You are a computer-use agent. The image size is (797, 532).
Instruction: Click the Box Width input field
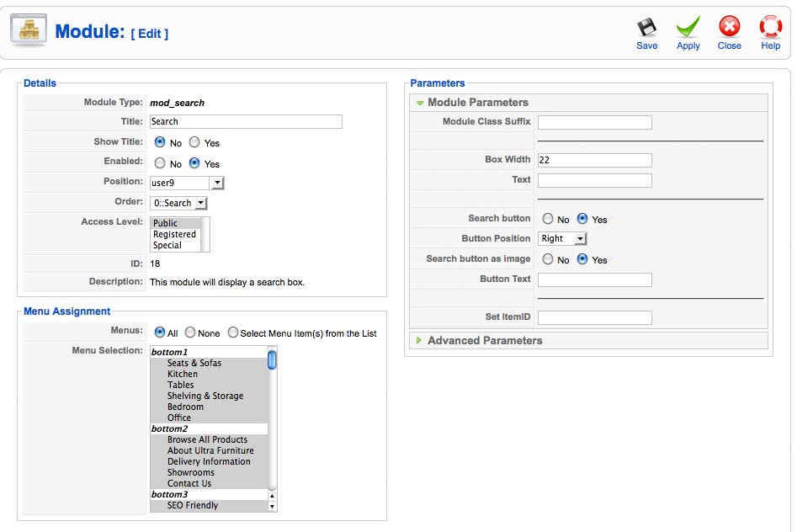[595, 160]
